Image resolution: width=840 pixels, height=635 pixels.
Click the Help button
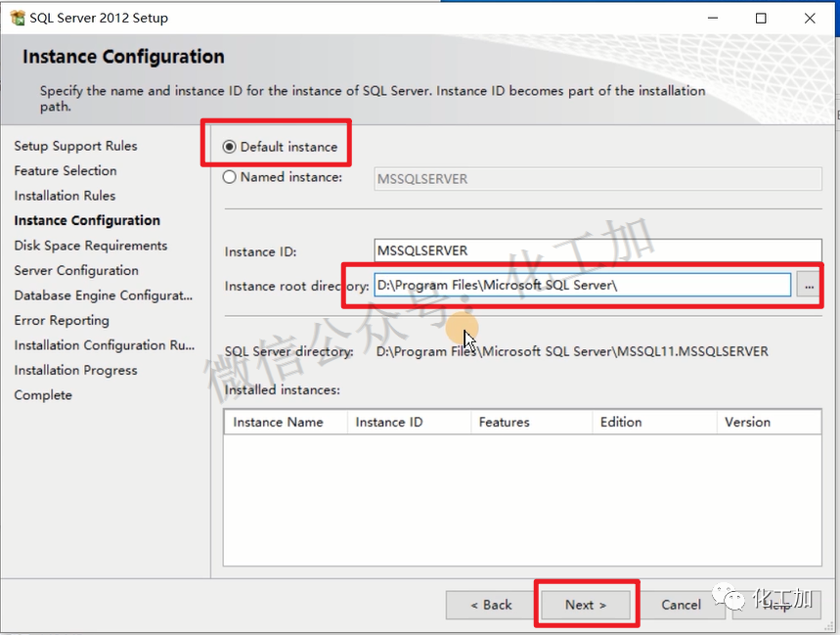tap(776, 605)
